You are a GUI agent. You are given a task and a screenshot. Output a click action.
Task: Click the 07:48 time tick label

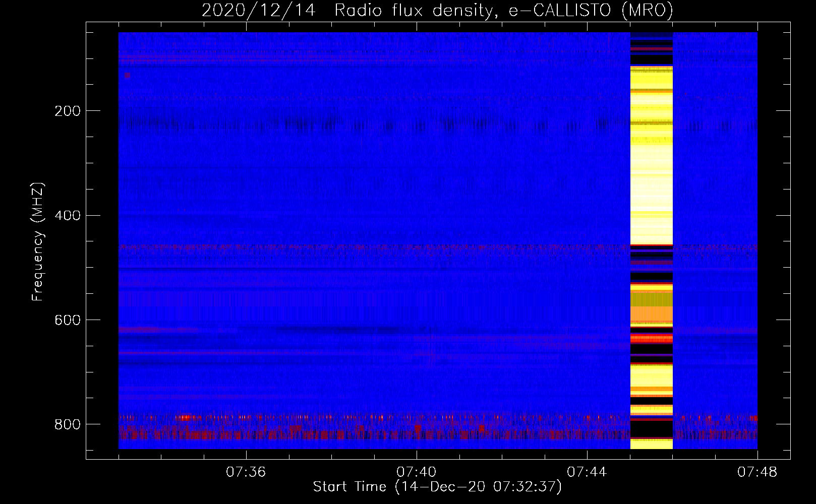click(x=757, y=472)
